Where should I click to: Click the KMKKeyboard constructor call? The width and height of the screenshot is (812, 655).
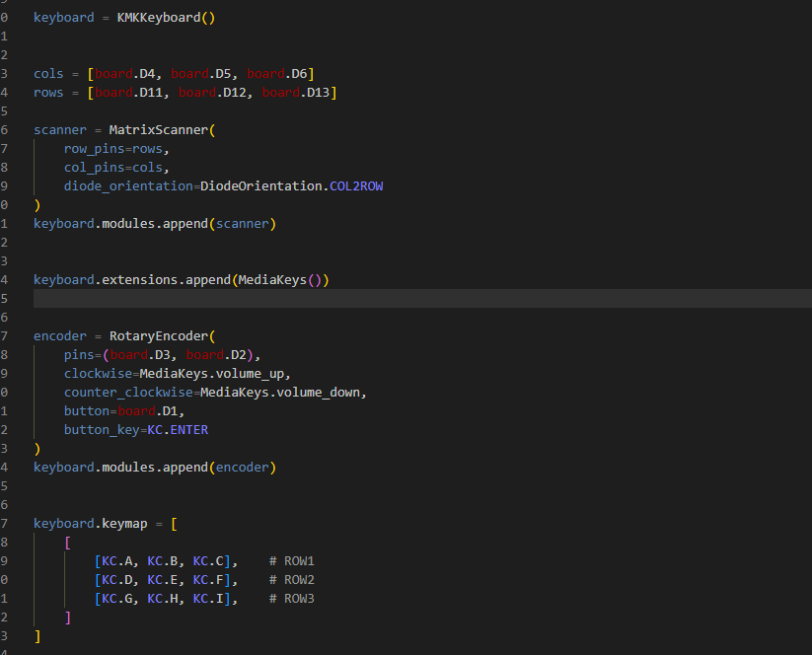pyautogui.click(x=158, y=18)
